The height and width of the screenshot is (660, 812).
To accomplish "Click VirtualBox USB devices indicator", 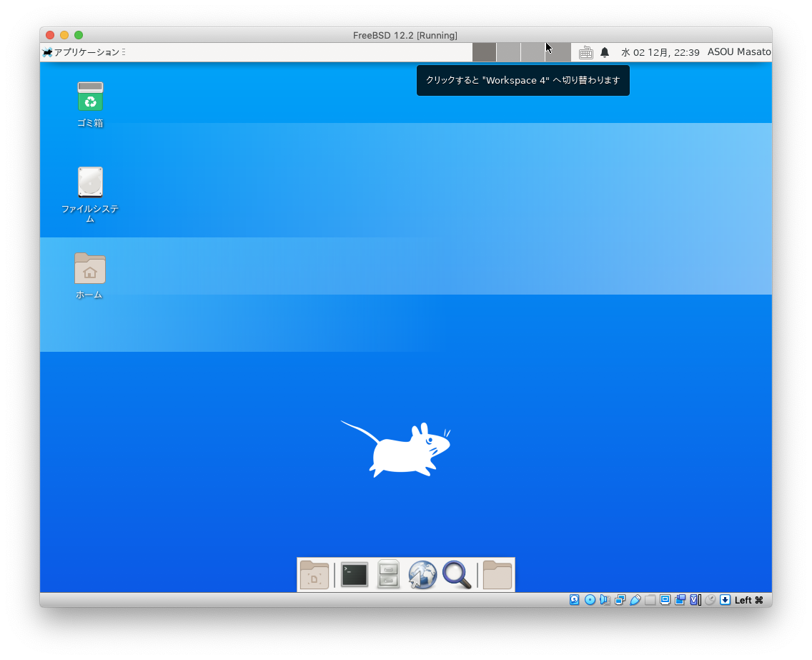I will pos(635,600).
